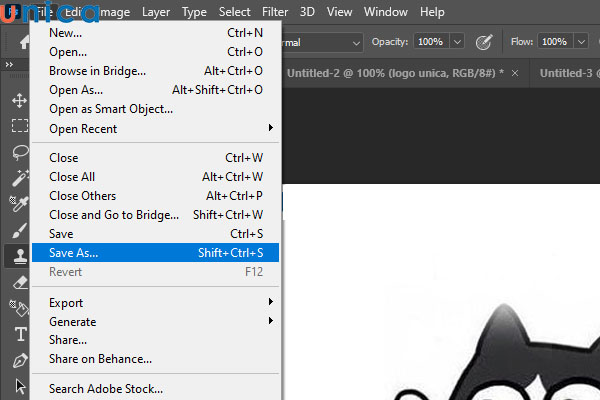Select the Lasso tool
Viewport: 600px width, 400px height.
19,152
